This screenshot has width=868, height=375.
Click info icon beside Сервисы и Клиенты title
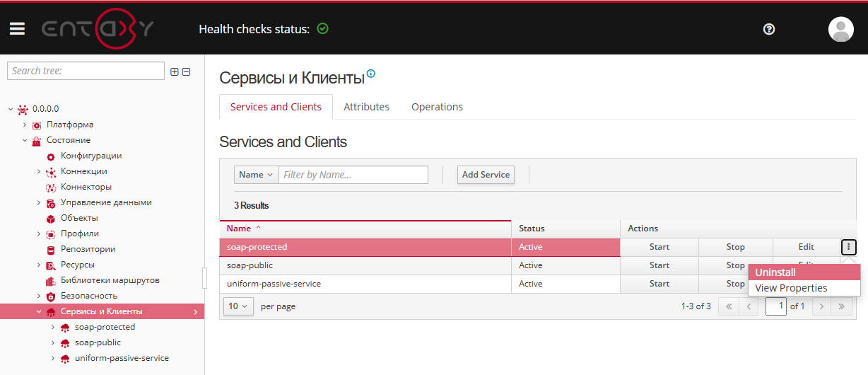[371, 74]
